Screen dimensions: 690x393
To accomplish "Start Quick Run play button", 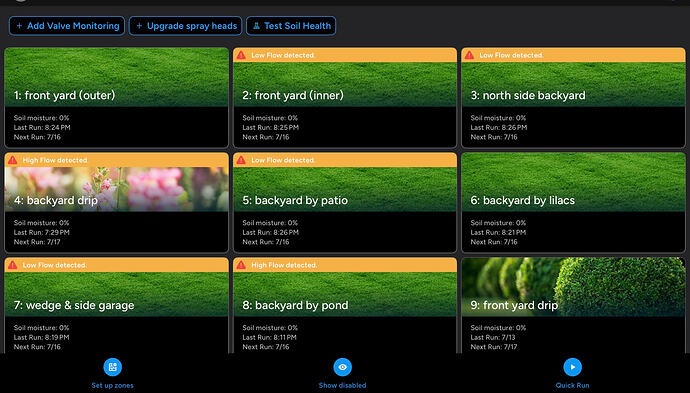I will (x=573, y=367).
